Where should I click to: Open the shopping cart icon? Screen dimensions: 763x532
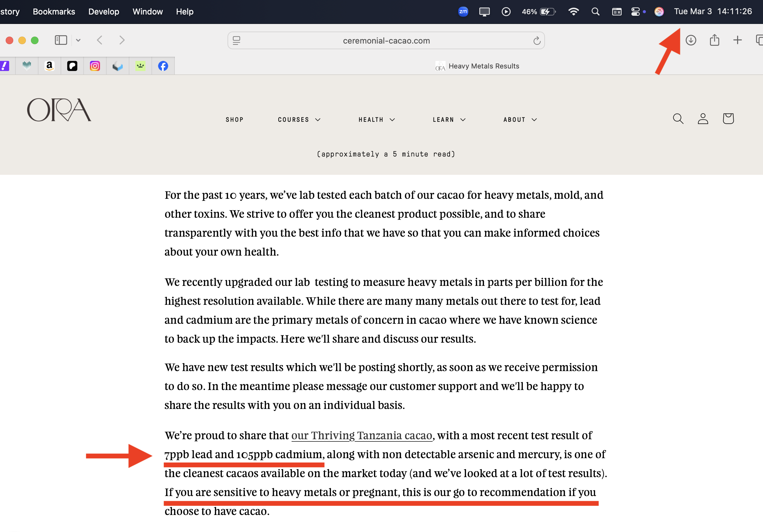(728, 119)
